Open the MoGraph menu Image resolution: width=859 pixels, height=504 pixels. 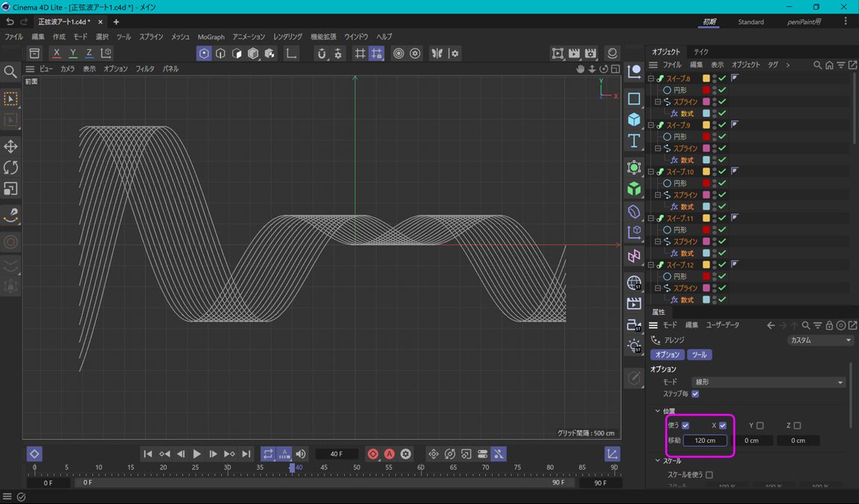coord(211,36)
